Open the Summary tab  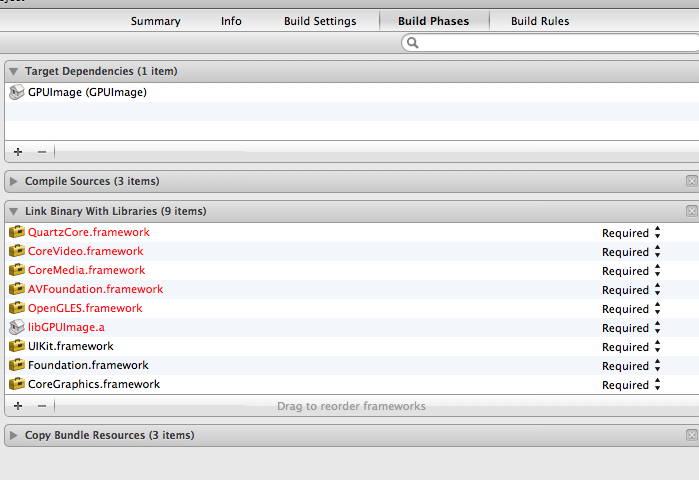[x=156, y=21]
